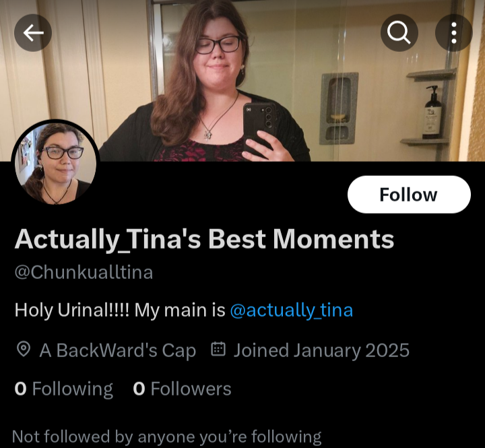The width and height of the screenshot is (485, 448).
Task: Click the Actually_Tina's Best Moments name
Action: pos(204,240)
